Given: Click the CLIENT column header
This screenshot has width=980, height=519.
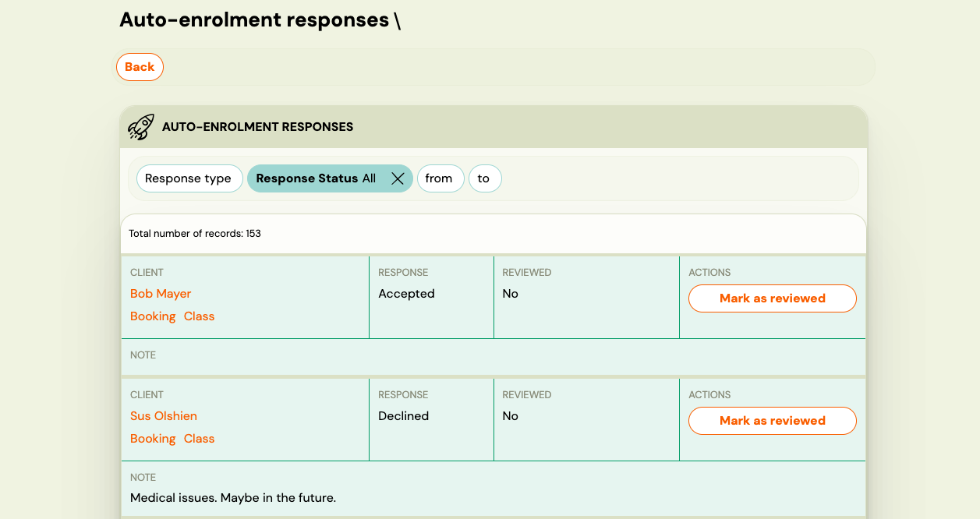Looking at the screenshot, I should 147,272.
